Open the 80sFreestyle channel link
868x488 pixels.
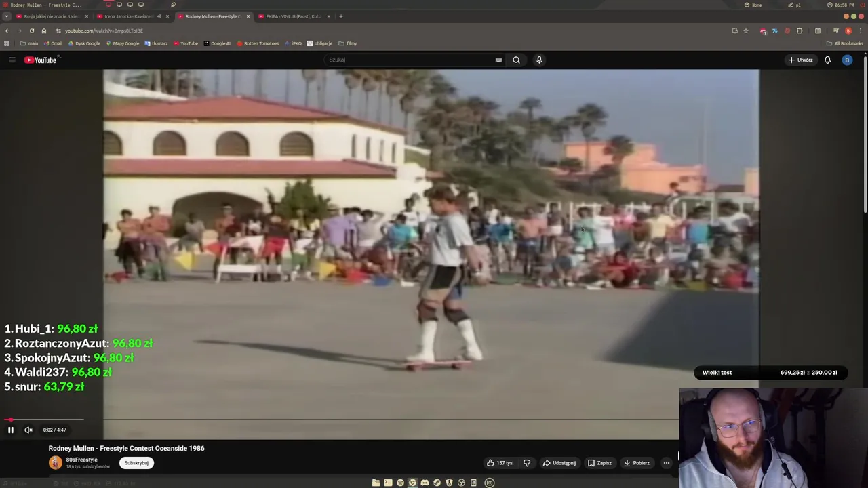pos(81,460)
